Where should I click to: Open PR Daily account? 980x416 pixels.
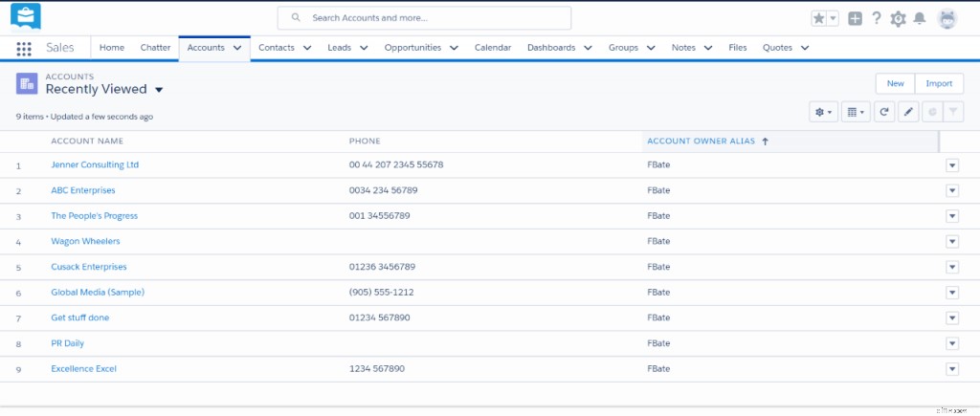pos(68,343)
